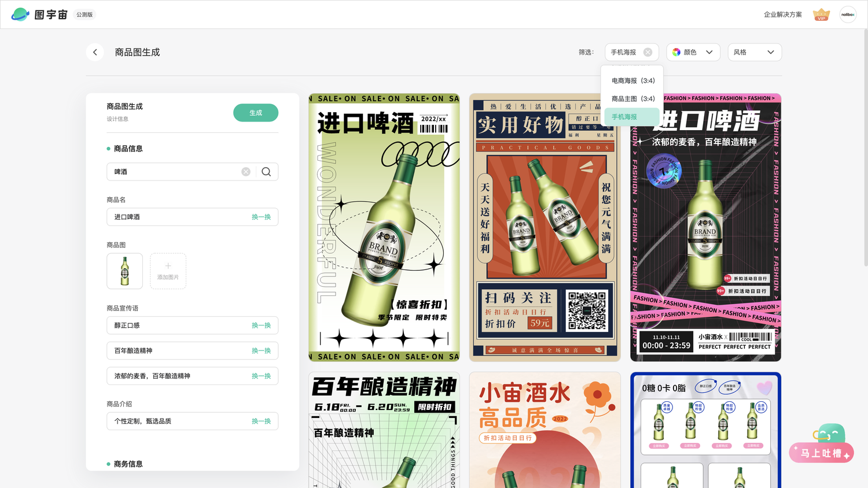Screen dimensions: 868x488
Task: Open the 百年酿造精神 6.18 poster
Action: click(384, 430)
